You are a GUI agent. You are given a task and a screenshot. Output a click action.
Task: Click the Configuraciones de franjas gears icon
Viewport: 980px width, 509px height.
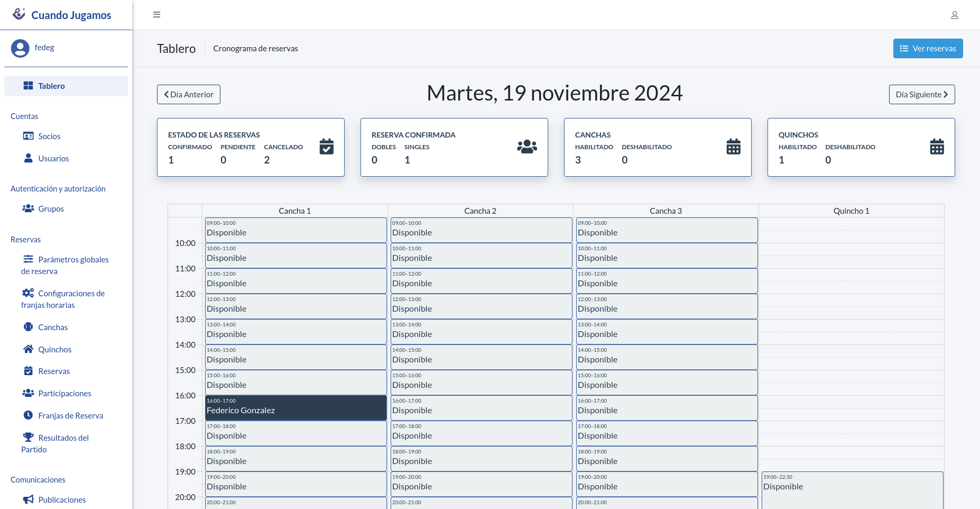click(x=28, y=293)
